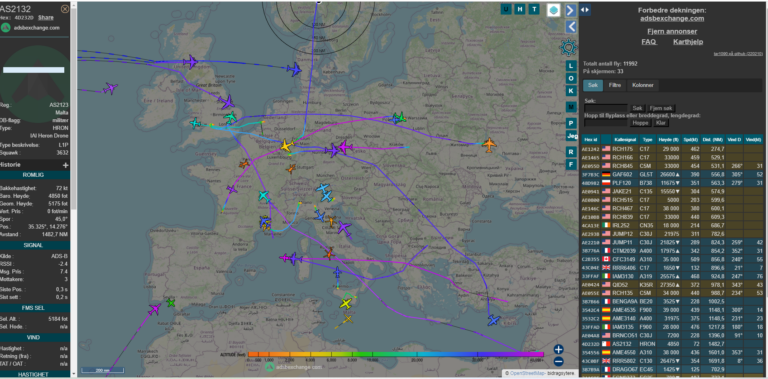
Task: Collapse sidebar with the left chevron
Action: pos(571,27)
